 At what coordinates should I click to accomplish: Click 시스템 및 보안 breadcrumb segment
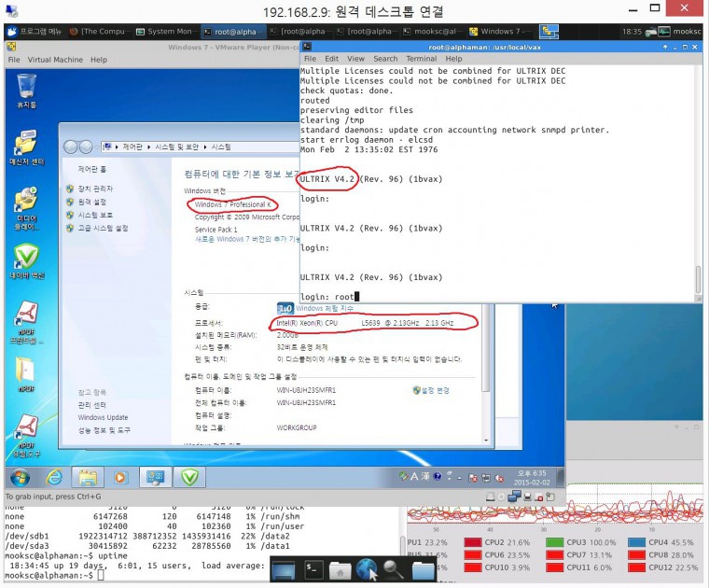[x=176, y=147]
